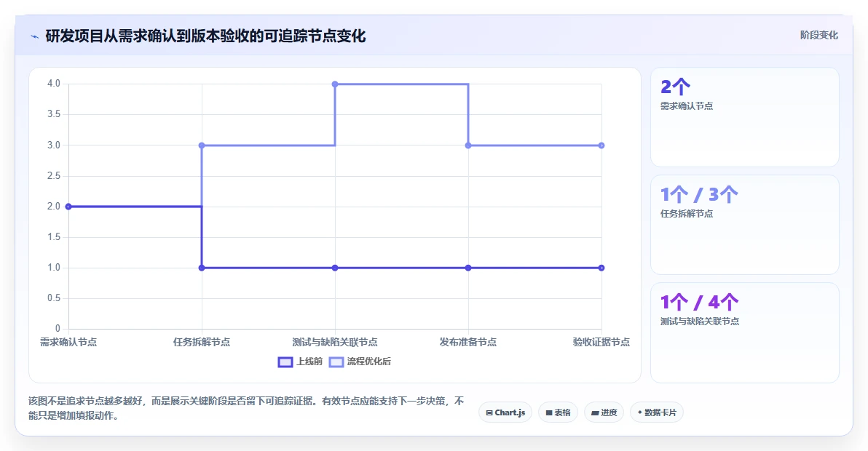
Task: Click the 阶段变化 label in header
Action: [818, 36]
